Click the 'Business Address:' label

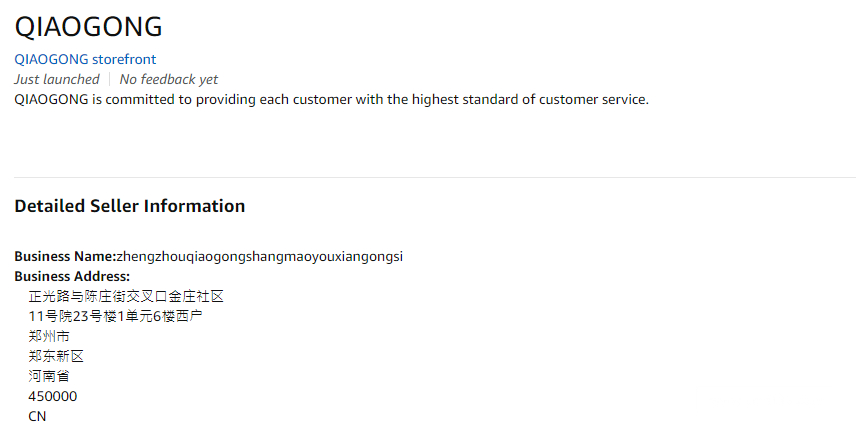pyautogui.click(x=72, y=276)
